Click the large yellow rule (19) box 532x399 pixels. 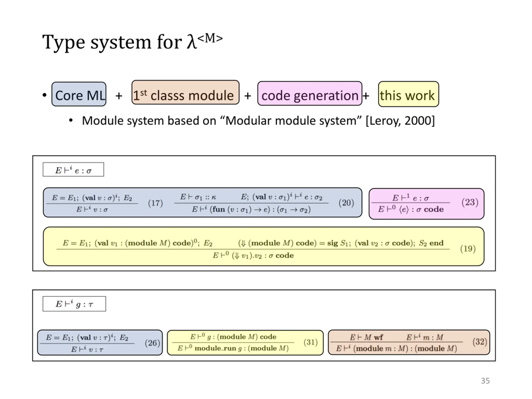[x=263, y=246]
